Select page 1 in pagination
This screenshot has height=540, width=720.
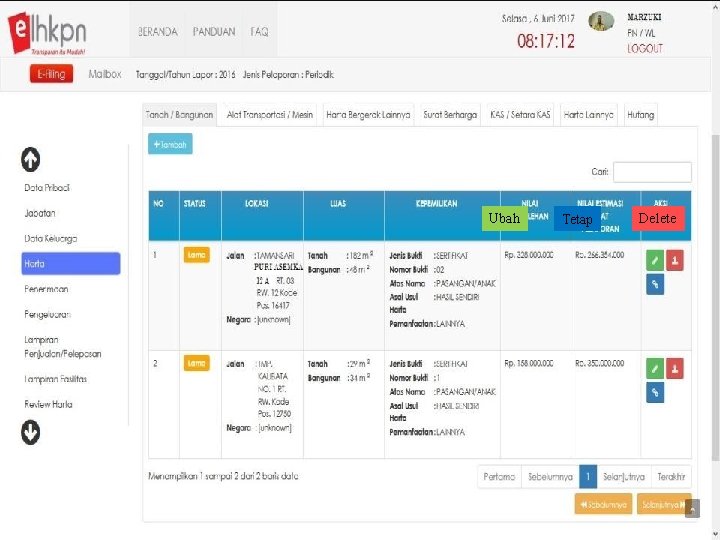pyautogui.click(x=588, y=477)
